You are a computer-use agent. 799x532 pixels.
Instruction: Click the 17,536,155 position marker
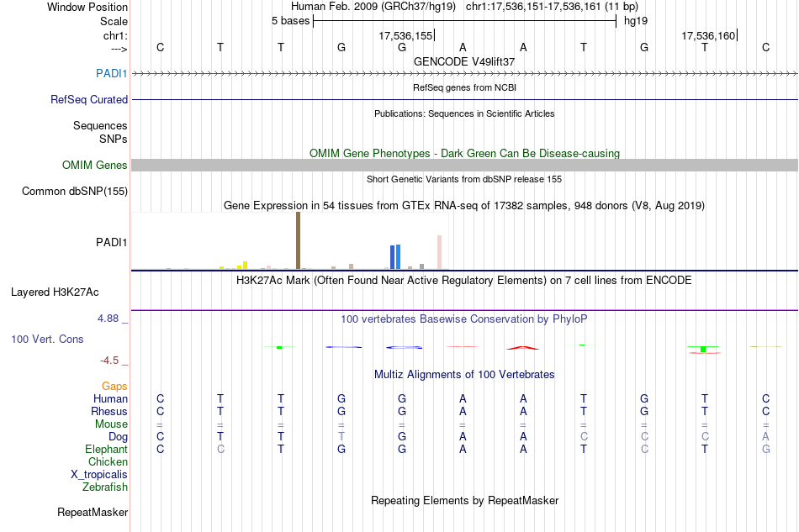pyautogui.click(x=406, y=35)
